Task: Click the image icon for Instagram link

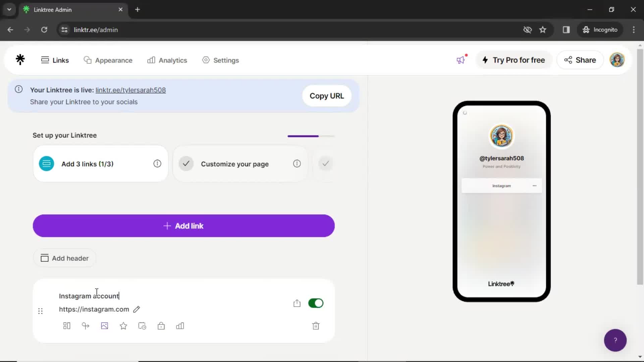Action: click(104, 326)
